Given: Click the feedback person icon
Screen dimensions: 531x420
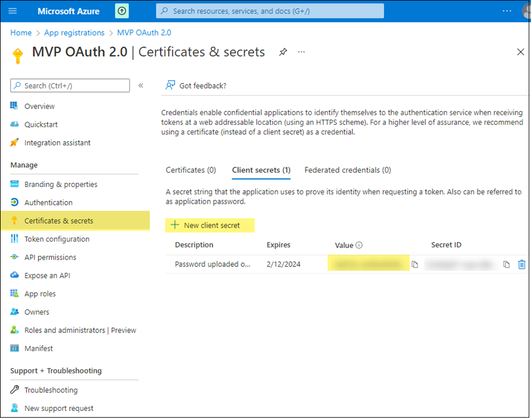Looking at the screenshot, I should [171, 85].
